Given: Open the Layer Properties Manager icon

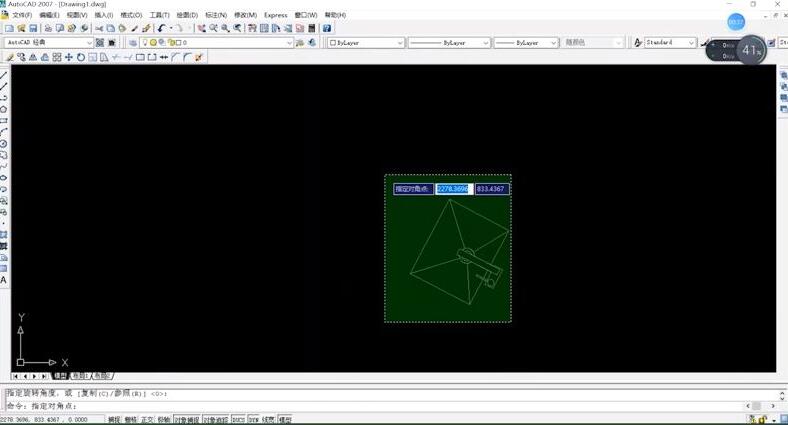Looking at the screenshot, I should point(133,43).
